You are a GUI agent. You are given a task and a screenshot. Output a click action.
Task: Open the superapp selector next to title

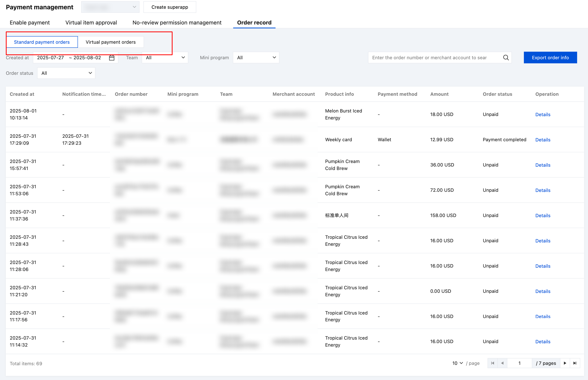point(110,7)
